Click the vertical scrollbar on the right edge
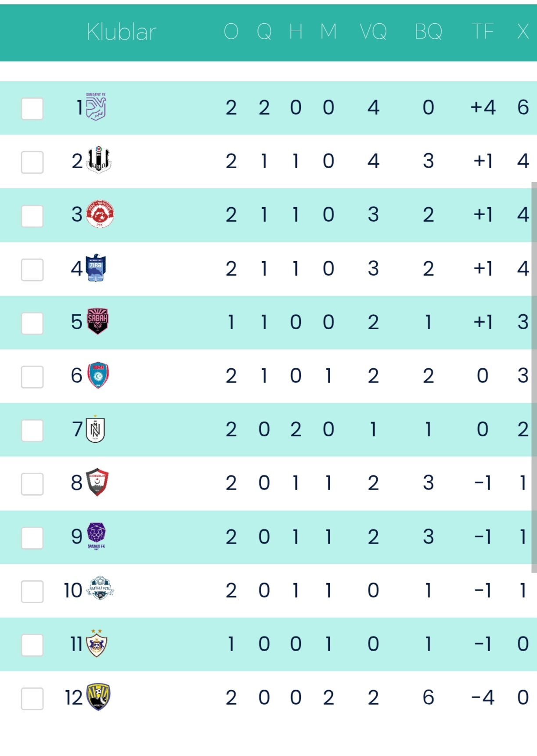537x756 pixels. coord(534,378)
